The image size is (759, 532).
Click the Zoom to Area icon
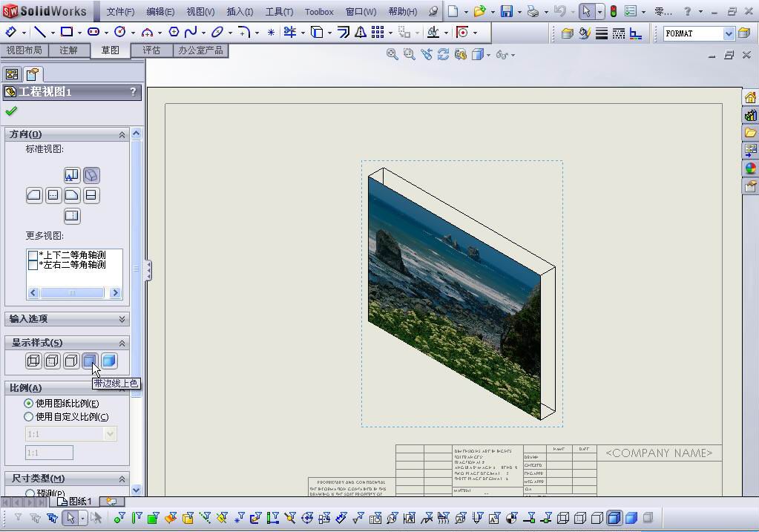[410, 55]
